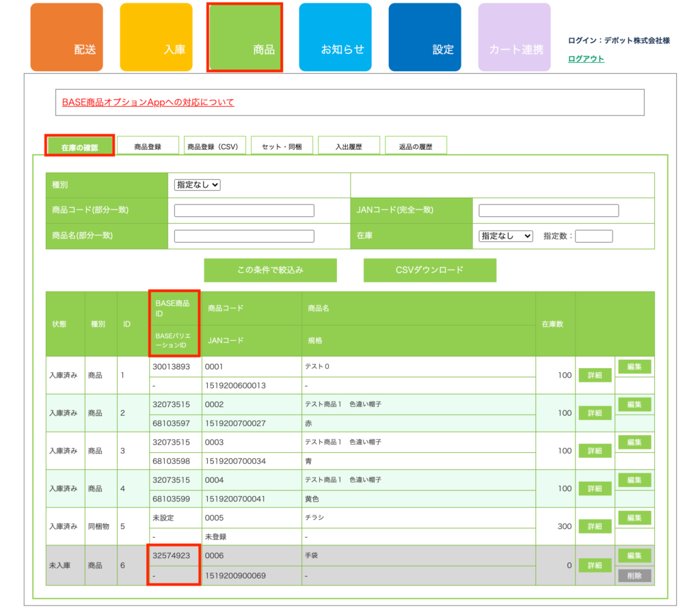
Task: Expand the 在庫 condition dropdown
Action: coord(506,236)
